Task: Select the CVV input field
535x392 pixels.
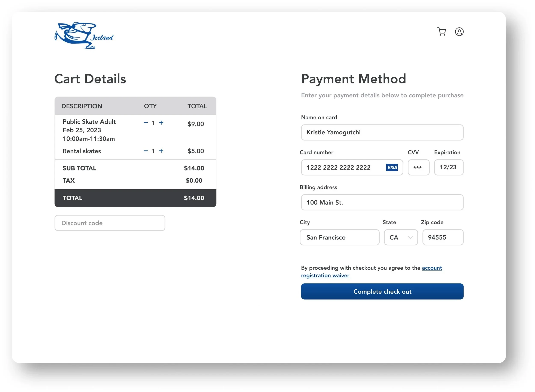Action: (x=418, y=167)
